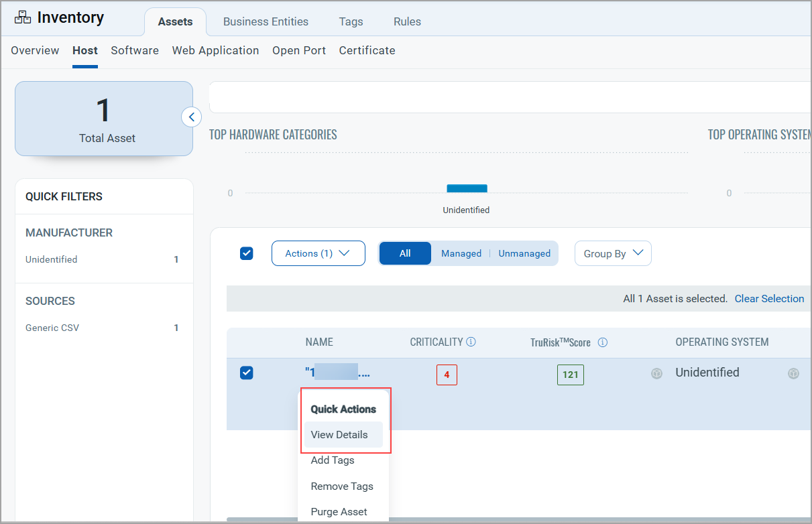Select Purge Asset in context menu
The width and height of the screenshot is (812, 524).
coord(339,511)
